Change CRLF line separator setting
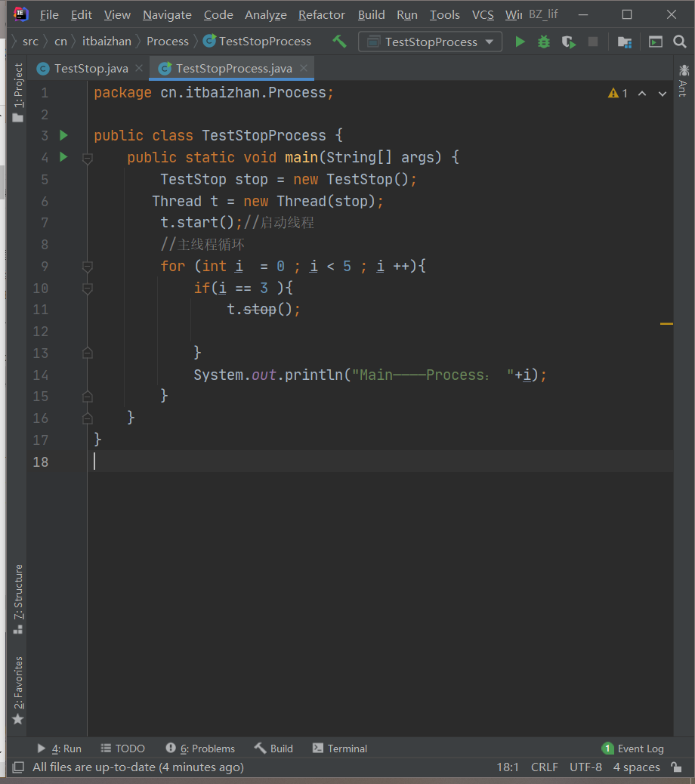 point(545,767)
